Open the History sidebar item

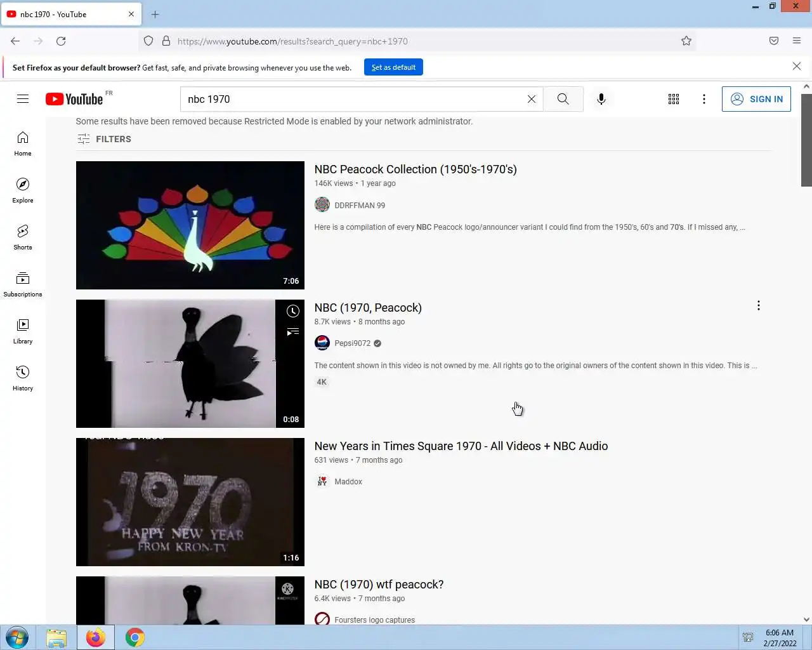(23, 379)
